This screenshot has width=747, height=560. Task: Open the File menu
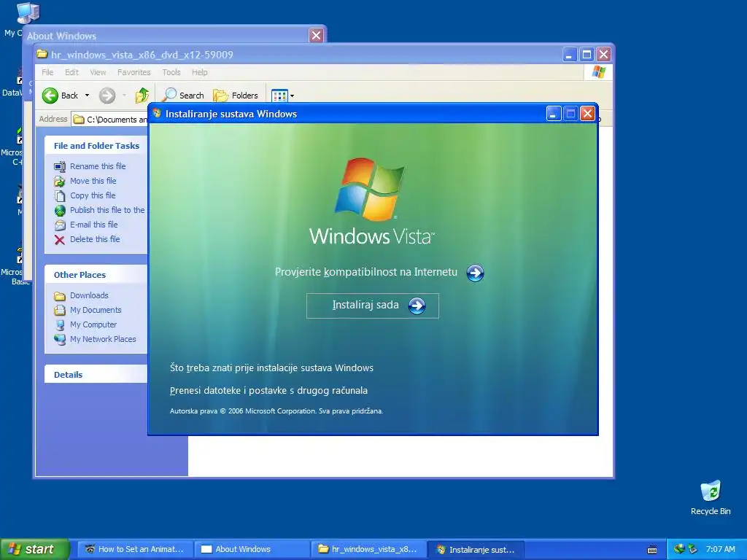tap(47, 72)
